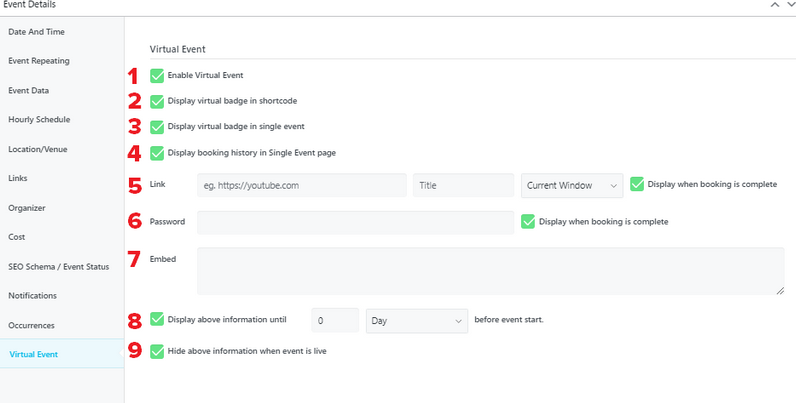Screen dimensions: 796x403
Task: Select the Notifications sidebar item
Action: (32, 295)
